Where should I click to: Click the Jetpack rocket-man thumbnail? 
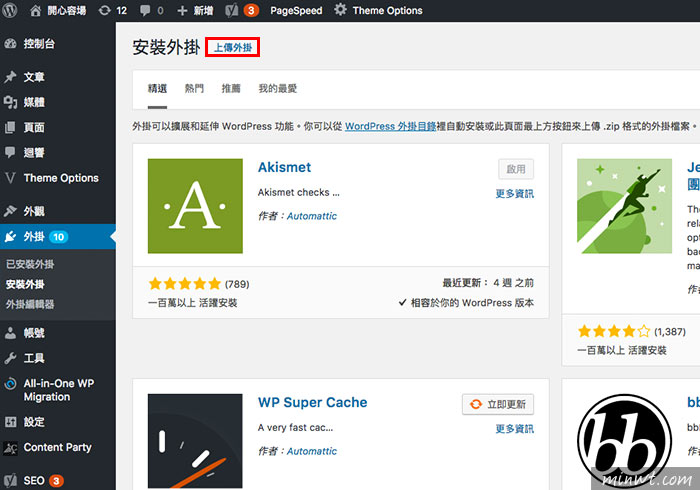point(624,206)
